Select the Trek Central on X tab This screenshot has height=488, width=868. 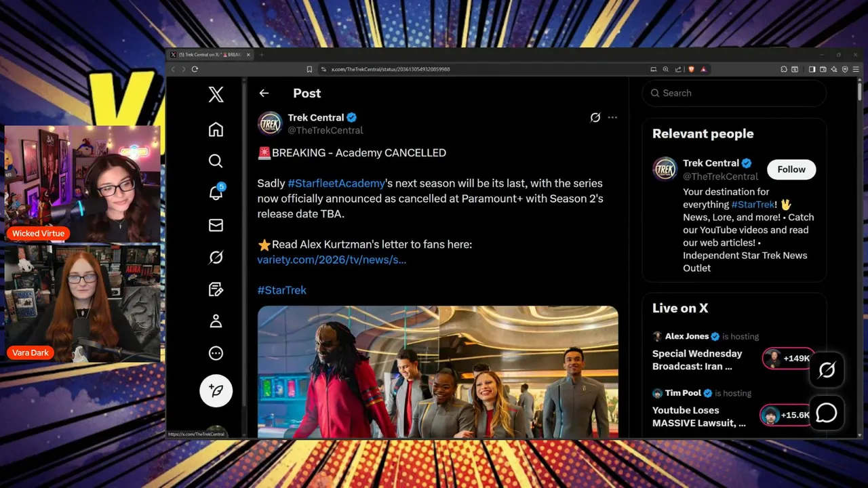pos(209,55)
